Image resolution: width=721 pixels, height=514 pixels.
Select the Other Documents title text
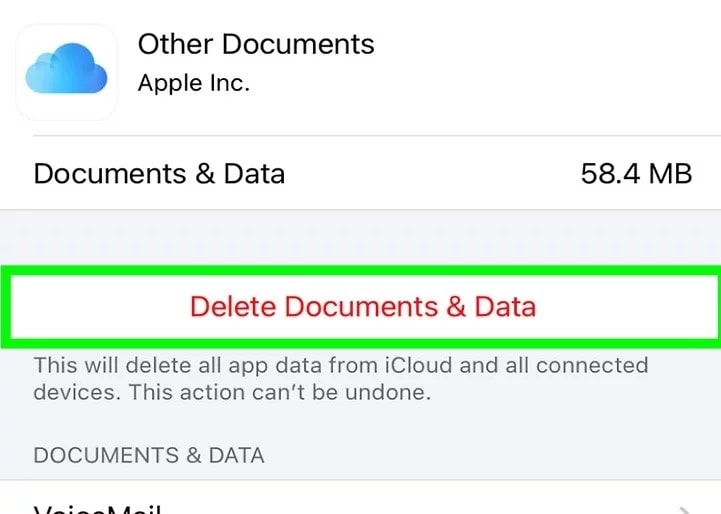[x=256, y=45]
